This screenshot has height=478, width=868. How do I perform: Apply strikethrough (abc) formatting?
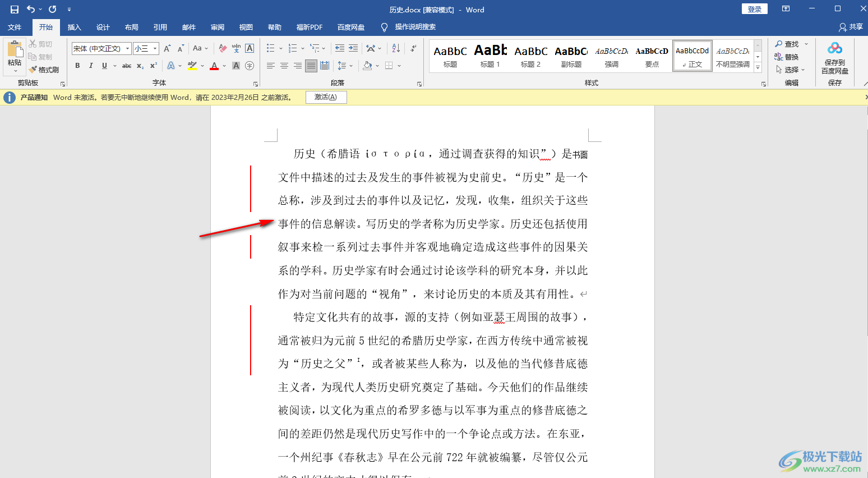tap(127, 66)
